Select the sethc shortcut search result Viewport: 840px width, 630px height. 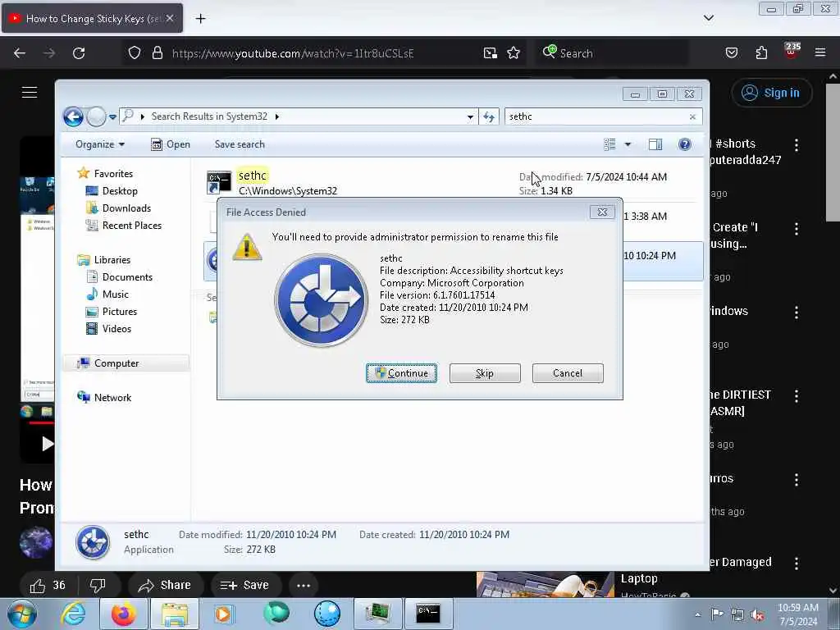point(452,183)
